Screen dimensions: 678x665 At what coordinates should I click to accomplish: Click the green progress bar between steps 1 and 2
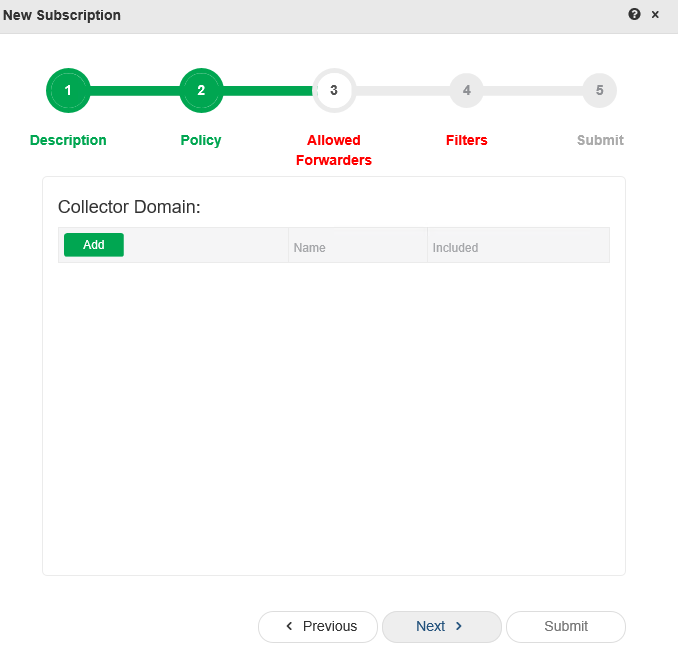[134, 91]
